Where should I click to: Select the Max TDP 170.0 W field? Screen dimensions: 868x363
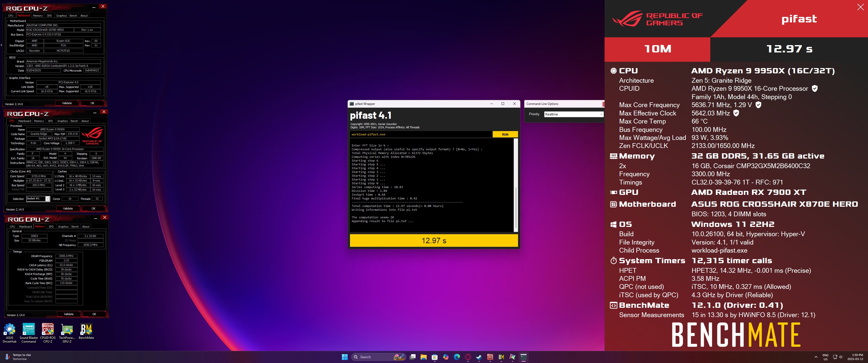pyautogui.click(x=73, y=134)
